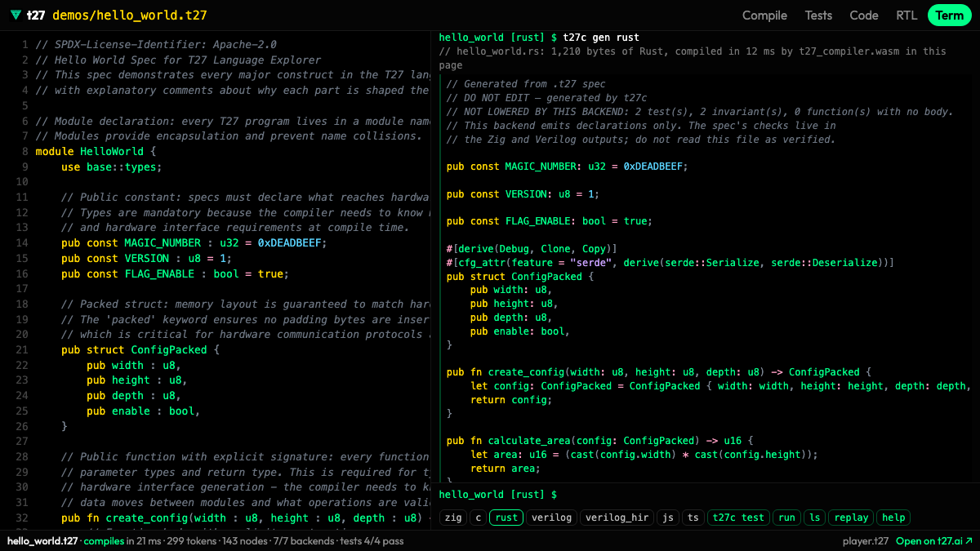980x551 pixels.
Task: Open the RTL tab
Action: pos(906,16)
